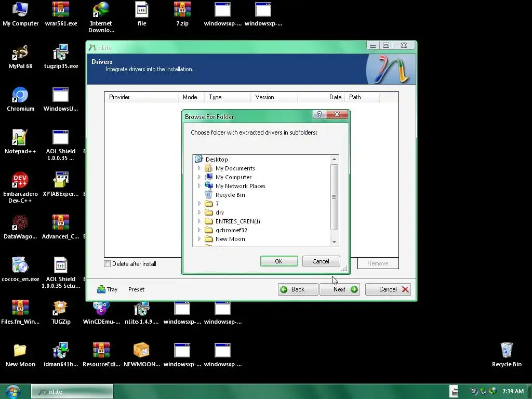Screen dimensions: 532x399
Task: Select gchromef32 folder in tree
Action: click(x=231, y=230)
